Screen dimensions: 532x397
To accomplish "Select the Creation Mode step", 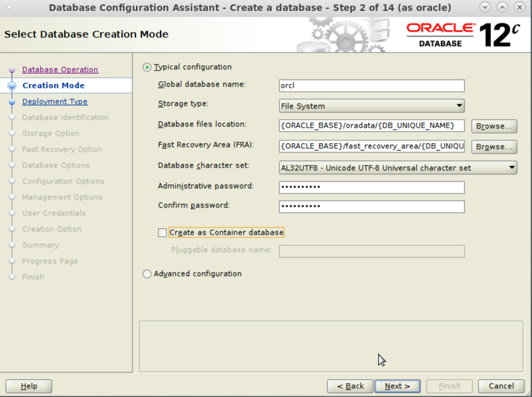I will [54, 85].
